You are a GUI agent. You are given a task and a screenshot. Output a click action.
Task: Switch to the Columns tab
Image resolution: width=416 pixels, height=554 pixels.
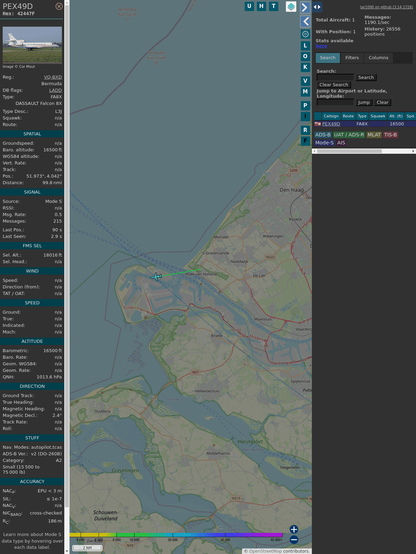[378, 58]
